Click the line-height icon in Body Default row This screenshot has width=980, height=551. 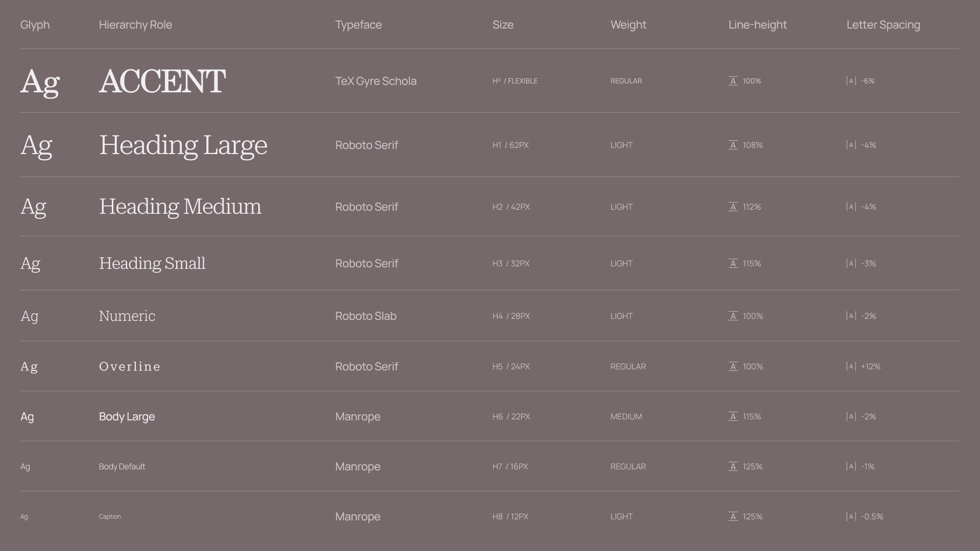(x=733, y=467)
